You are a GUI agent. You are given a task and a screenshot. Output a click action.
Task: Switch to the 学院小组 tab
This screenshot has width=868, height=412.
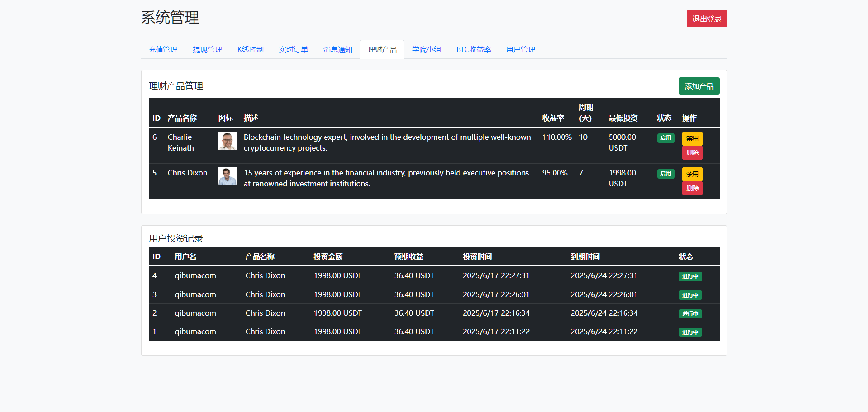(426, 50)
